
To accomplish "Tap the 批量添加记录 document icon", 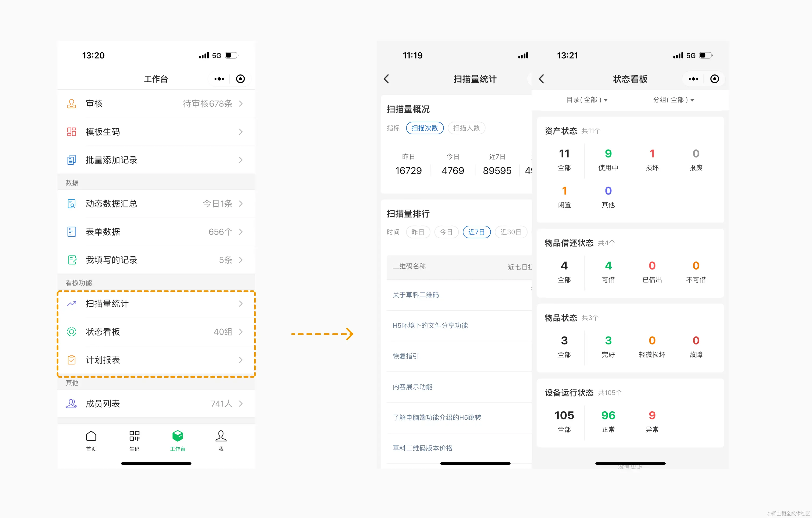I will tap(71, 160).
